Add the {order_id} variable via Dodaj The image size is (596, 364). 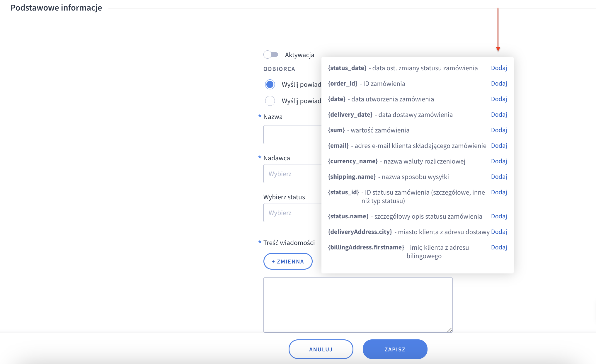(499, 84)
